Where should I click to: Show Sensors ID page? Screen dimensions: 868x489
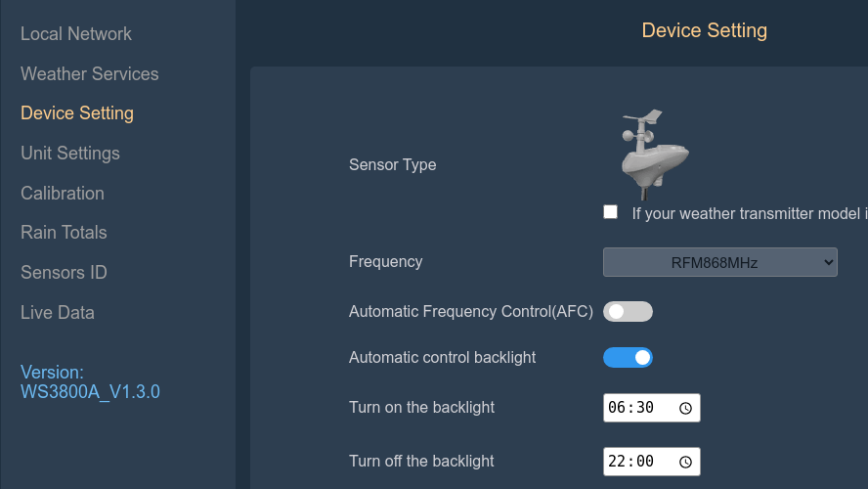click(64, 273)
